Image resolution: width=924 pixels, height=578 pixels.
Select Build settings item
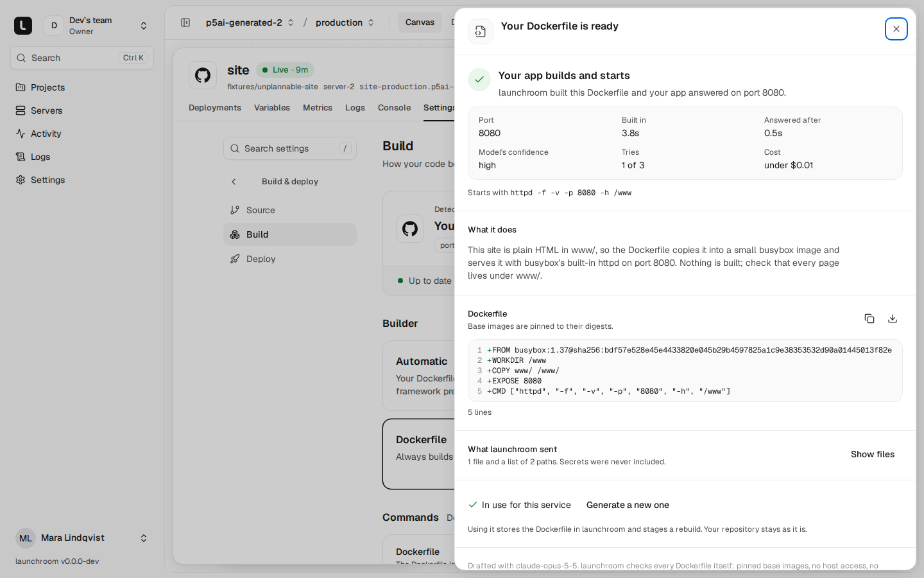click(x=290, y=234)
